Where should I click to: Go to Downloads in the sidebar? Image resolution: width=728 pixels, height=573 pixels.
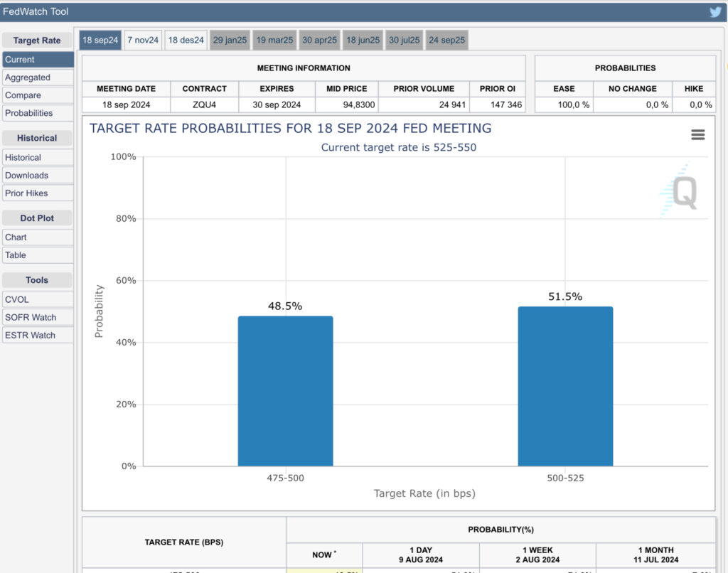click(38, 176)
